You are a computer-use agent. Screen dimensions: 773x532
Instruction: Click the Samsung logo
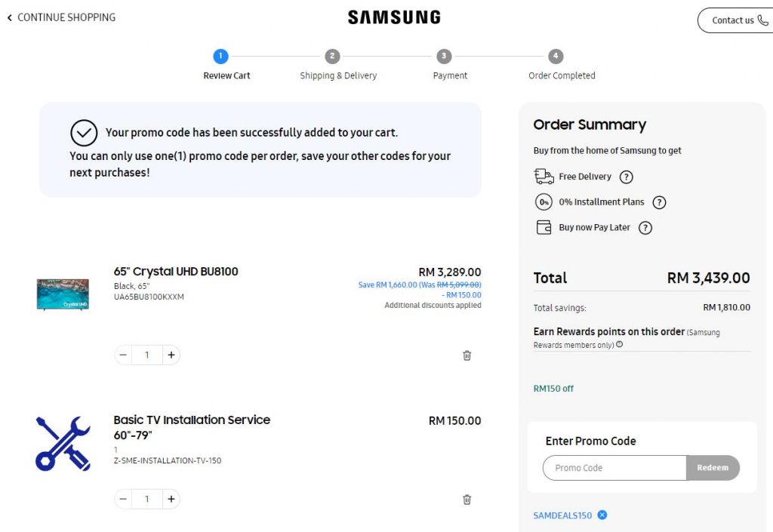394,17
